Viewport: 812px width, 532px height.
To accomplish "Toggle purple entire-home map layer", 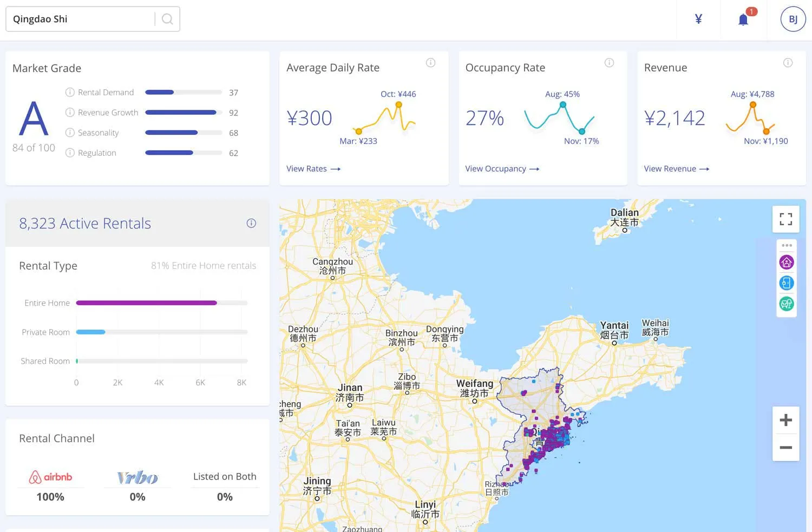I will [787, 262].
